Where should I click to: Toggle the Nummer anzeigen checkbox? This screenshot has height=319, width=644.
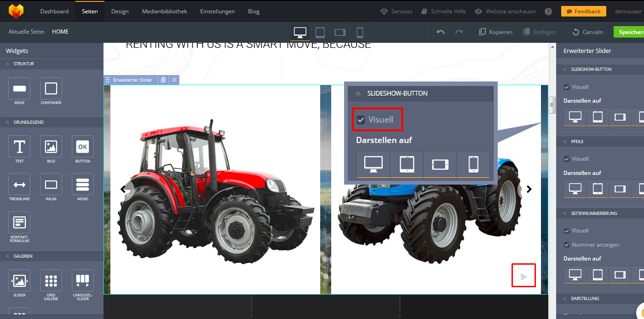[x=567, y=245]
